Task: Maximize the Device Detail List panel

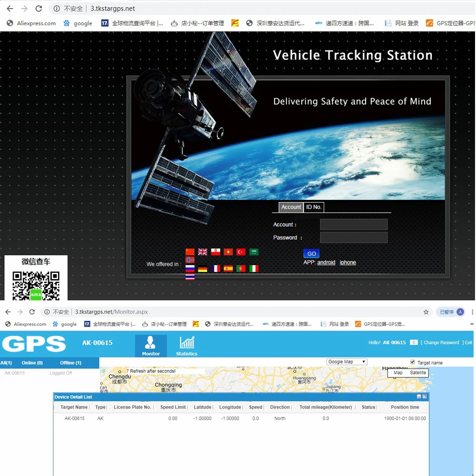Action: click(x=425, y=397)
